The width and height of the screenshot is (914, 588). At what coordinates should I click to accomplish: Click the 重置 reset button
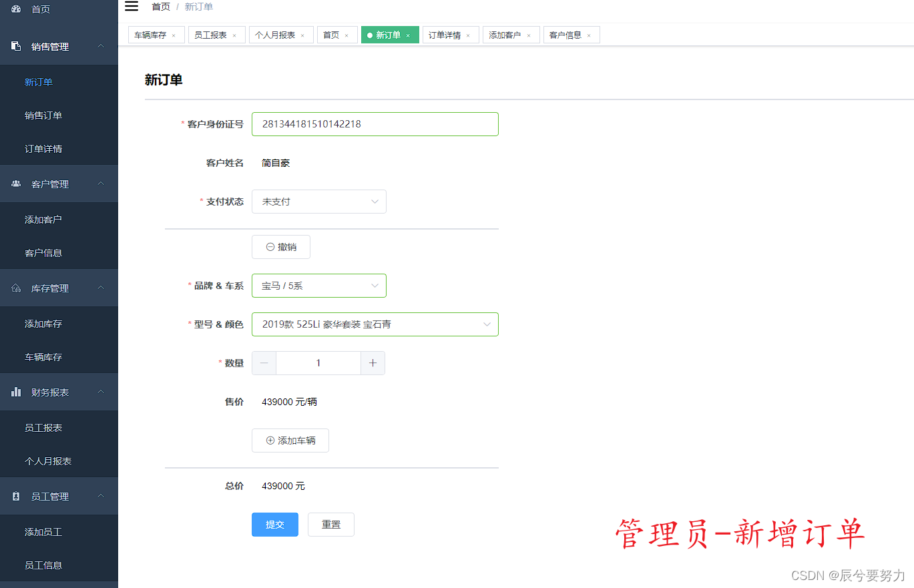tap(330, 525)
